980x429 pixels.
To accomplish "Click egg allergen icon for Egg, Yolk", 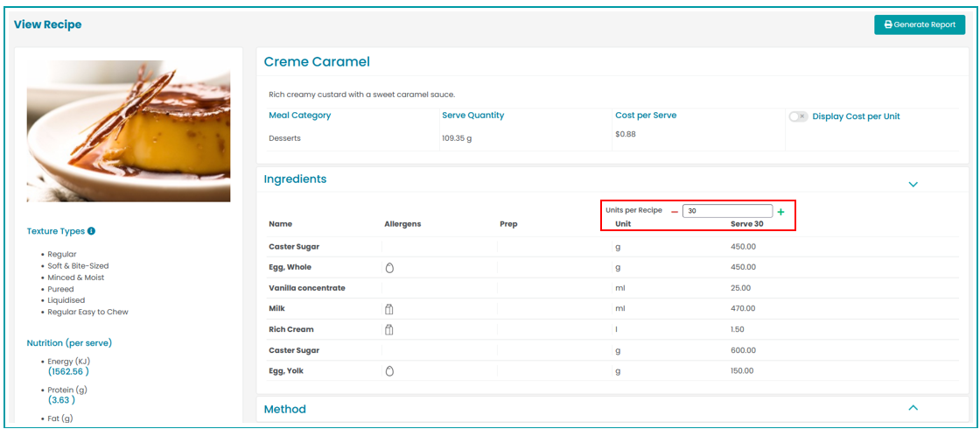I will click(389, 371).
